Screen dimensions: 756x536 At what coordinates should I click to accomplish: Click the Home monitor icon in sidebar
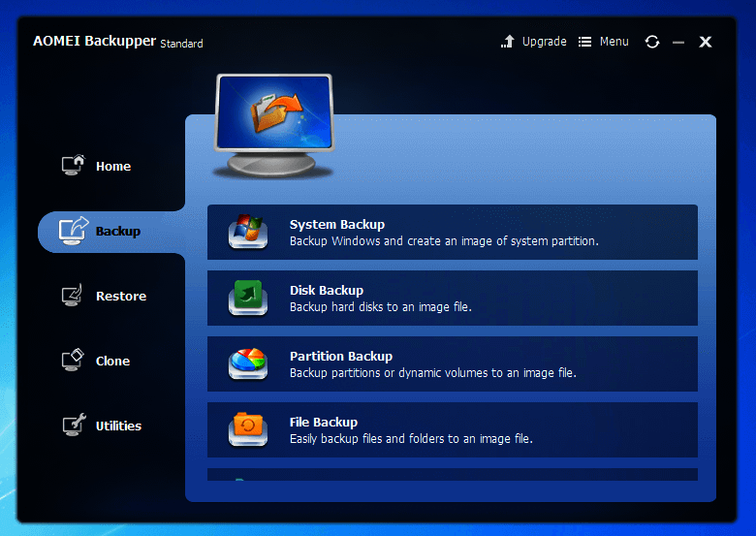click(74, 166)
